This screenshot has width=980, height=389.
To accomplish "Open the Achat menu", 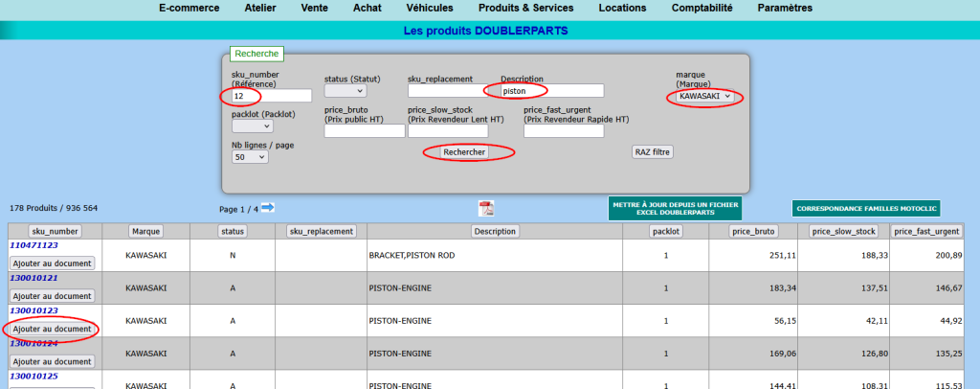I will point(367,8).
